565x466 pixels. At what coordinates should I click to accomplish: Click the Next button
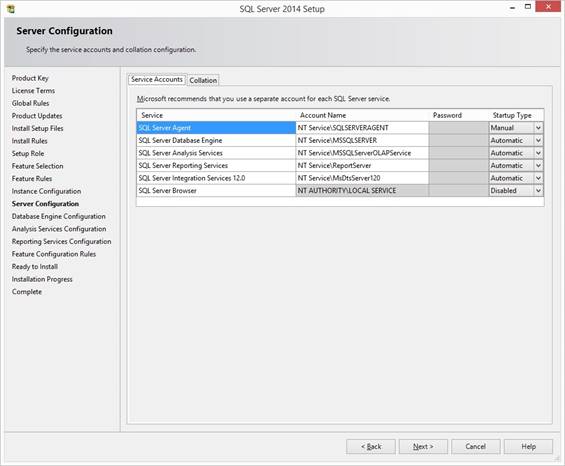[x=423, y=447]
